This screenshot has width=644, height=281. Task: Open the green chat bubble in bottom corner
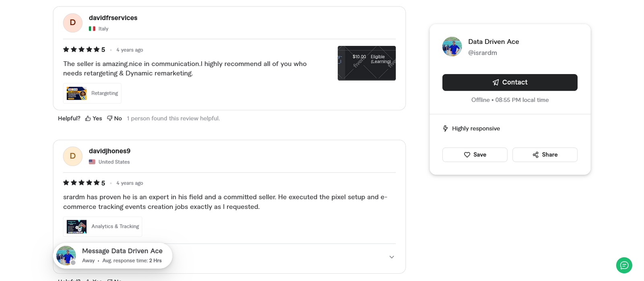tap(623, 265)
